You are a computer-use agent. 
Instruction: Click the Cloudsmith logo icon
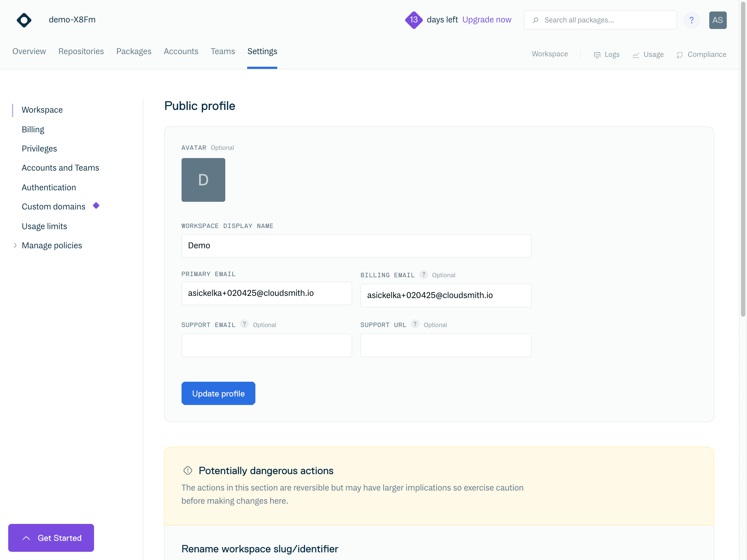point(24,20)
